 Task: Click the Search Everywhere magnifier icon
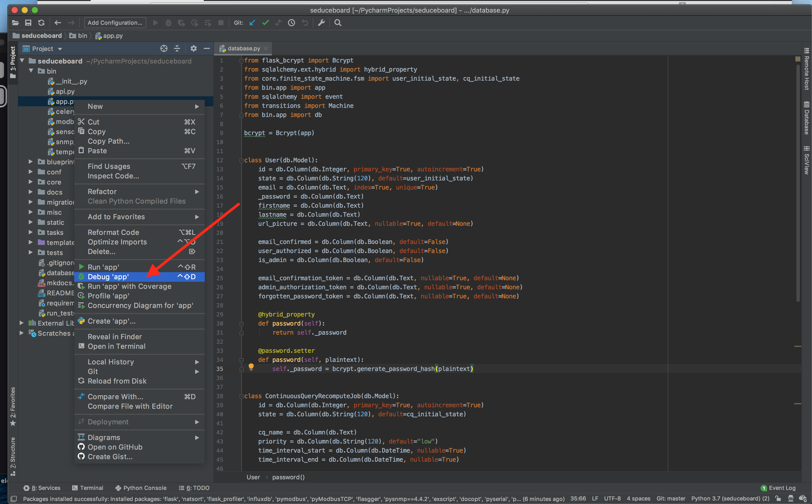point(338,23)
